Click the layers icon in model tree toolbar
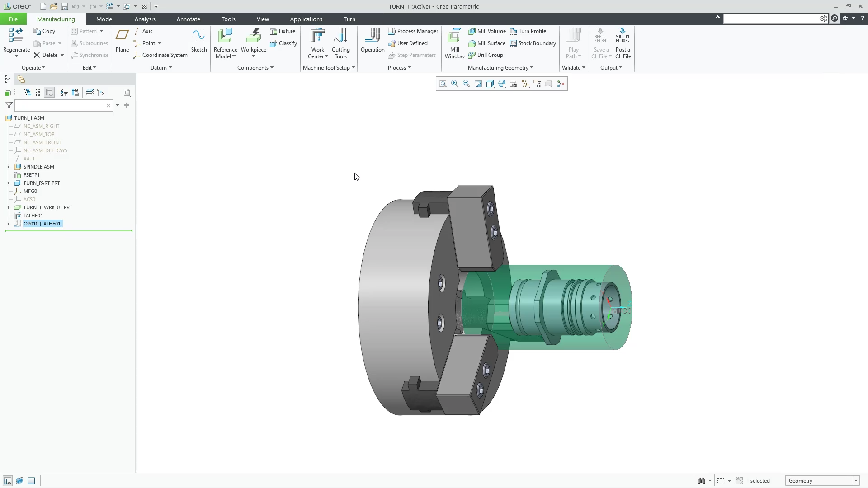 (90, 93)
